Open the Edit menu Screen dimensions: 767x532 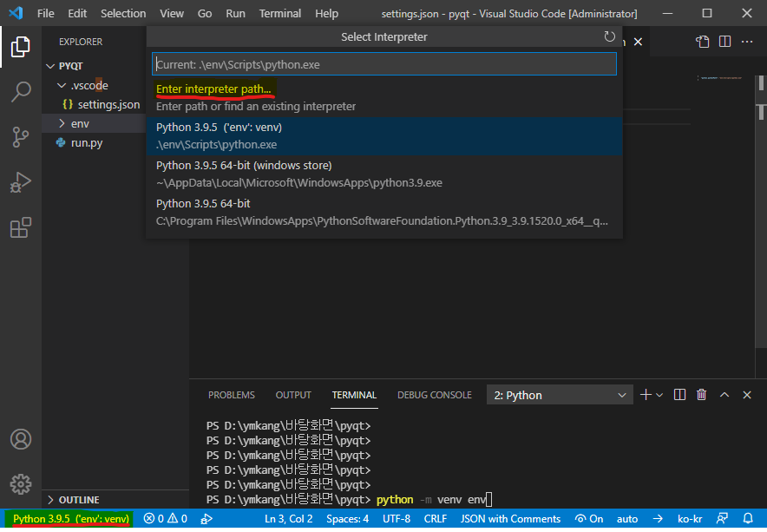tap(77, 14)
